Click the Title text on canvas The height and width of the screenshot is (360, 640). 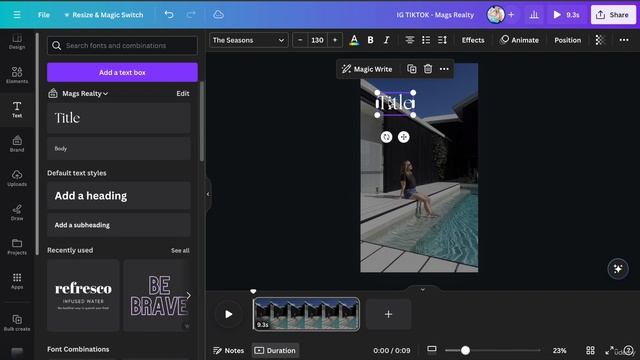point(395,103)
